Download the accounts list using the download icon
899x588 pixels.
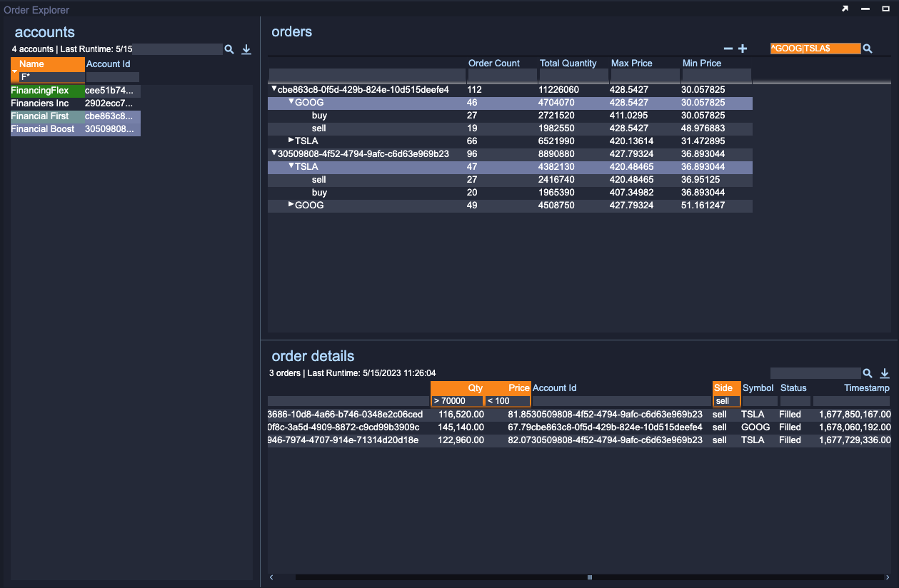[x=246, y=49]
